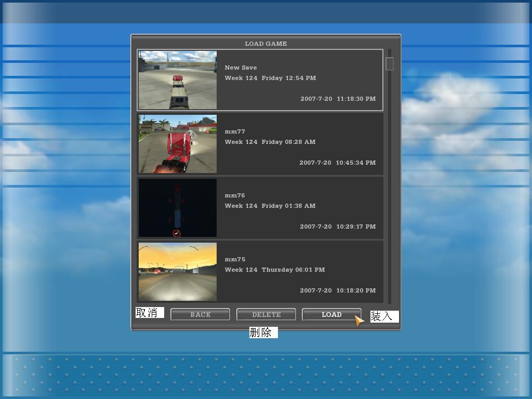Click the 'New Save' entry name
The image size is (532, 399).
click(x=241, y=68)
